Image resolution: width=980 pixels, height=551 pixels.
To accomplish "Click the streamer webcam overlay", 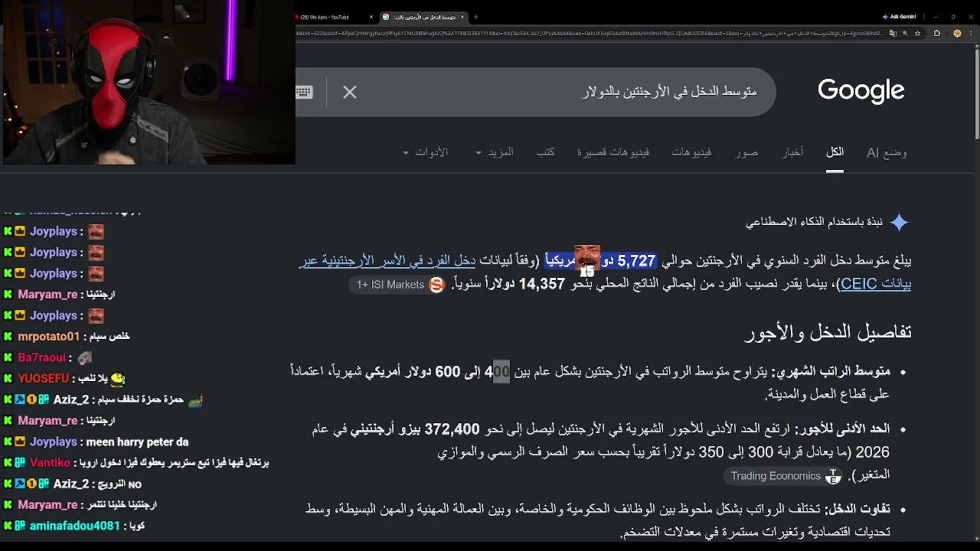I will 148,82.
